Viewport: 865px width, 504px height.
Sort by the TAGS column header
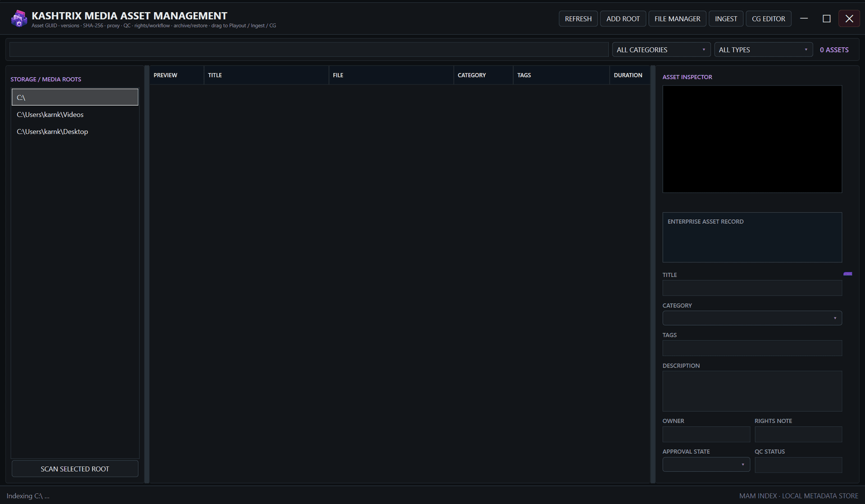pos(561,75)
